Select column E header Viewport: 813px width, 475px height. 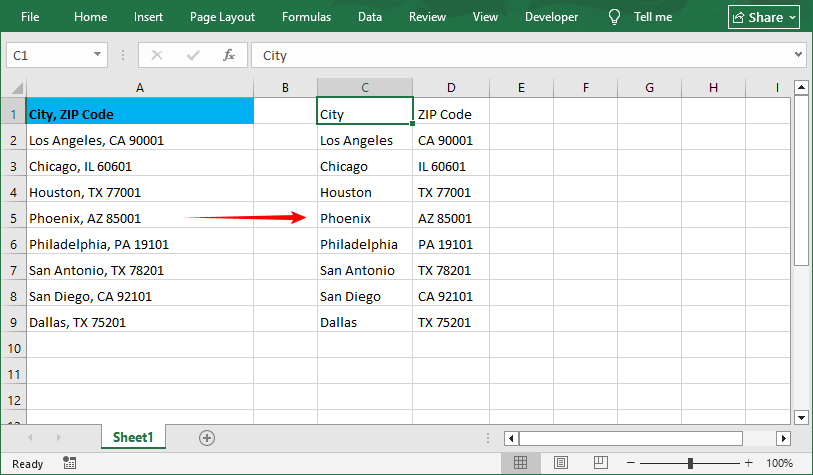[x=522, y=88]
